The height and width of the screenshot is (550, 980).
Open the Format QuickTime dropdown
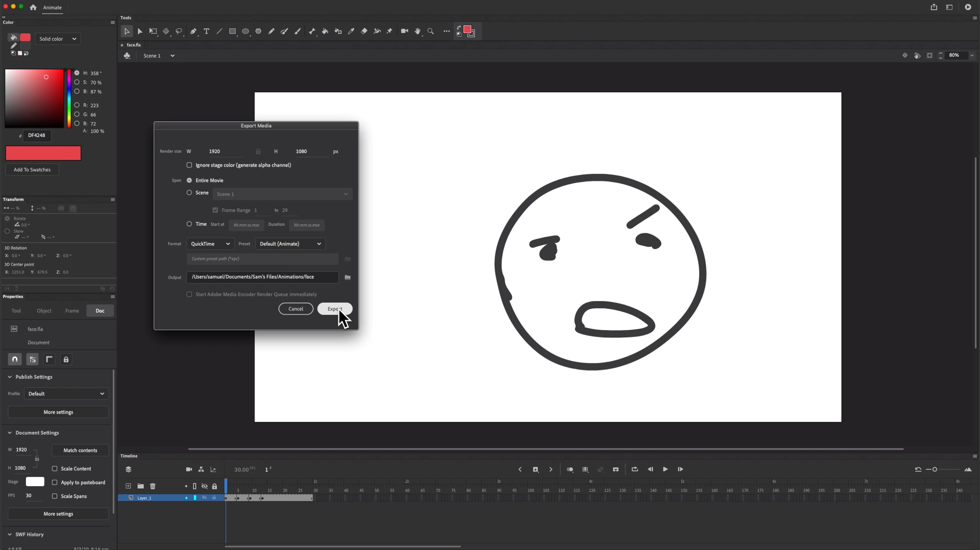tap(210, 244)
